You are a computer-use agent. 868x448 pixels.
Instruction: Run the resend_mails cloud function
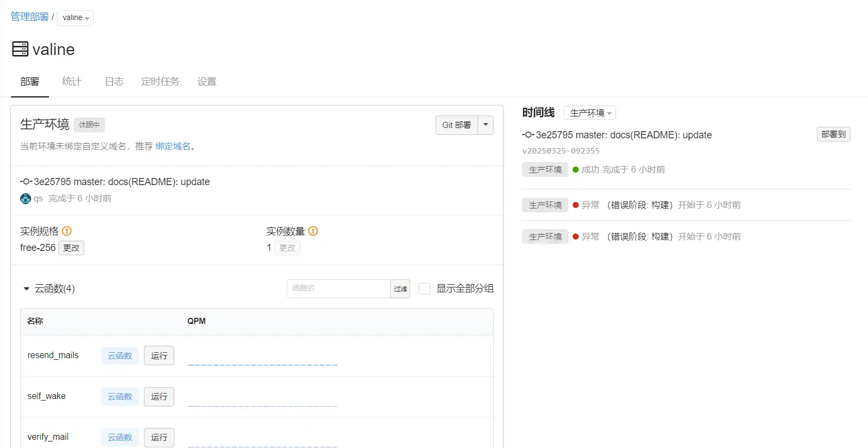tap(159, 355)
